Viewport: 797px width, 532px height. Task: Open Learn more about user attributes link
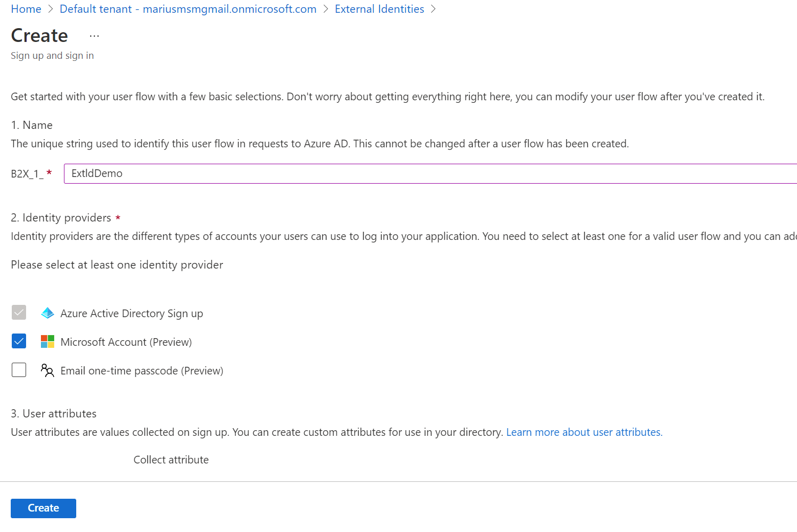[x=584, y=432]
